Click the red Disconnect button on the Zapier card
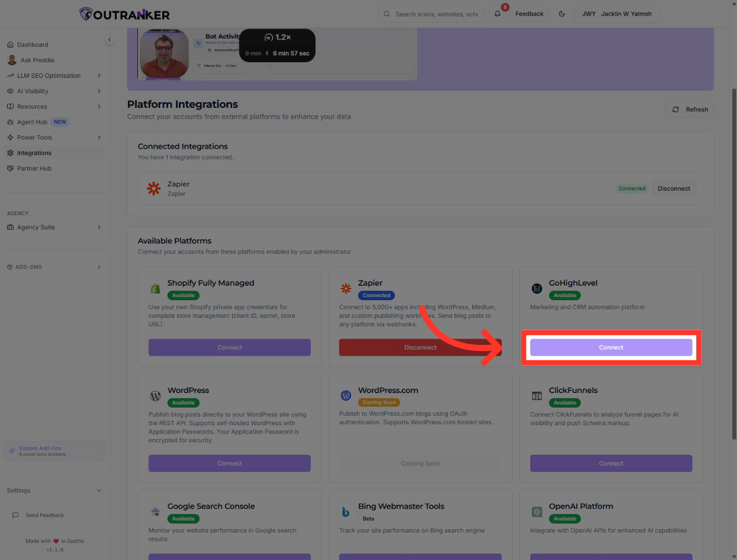The image size is (737, 560). pos(420,347)
